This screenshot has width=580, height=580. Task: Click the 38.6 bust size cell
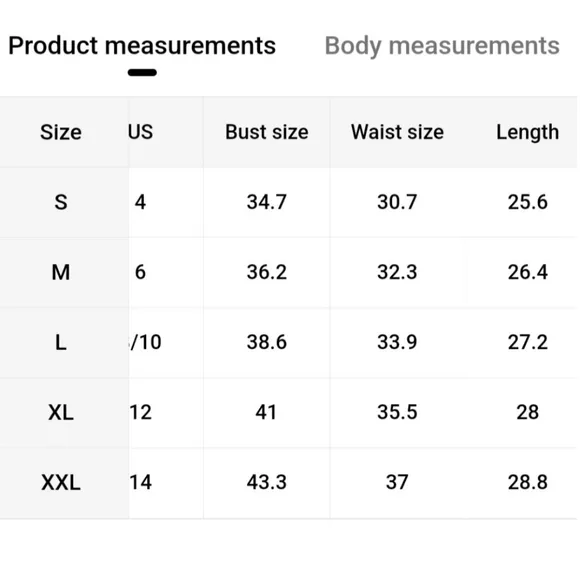(267, 342)
